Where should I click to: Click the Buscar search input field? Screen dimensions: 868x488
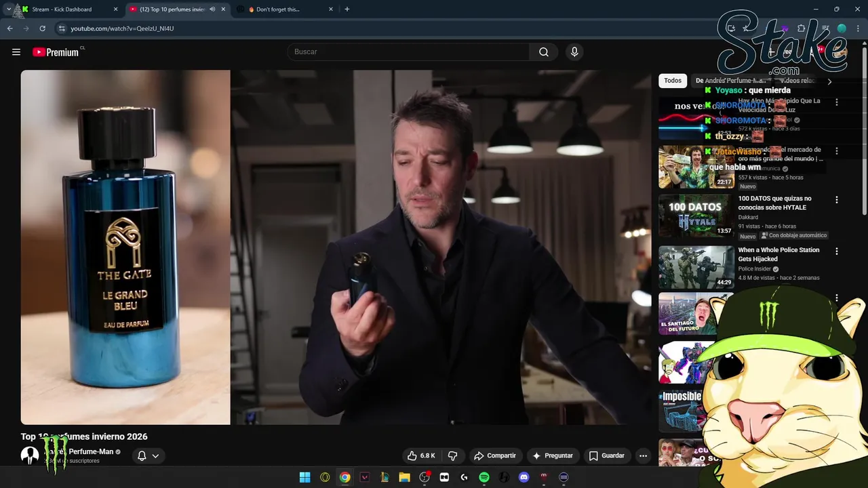pos(409,52)
